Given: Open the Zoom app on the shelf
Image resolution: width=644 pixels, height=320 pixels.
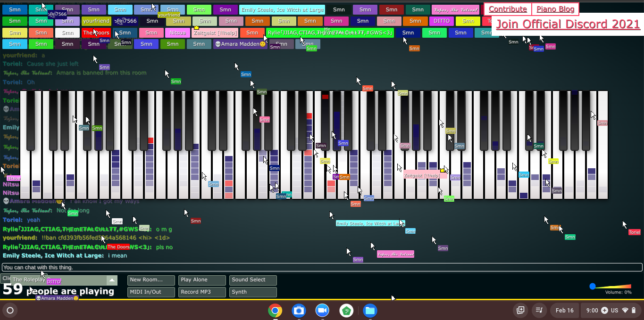Looking at the screenshot, I should tap(322, 311).
